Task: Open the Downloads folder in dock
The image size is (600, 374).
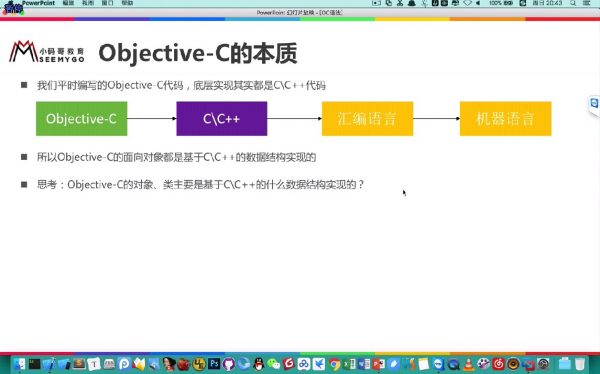Action: tap(564, 364)
